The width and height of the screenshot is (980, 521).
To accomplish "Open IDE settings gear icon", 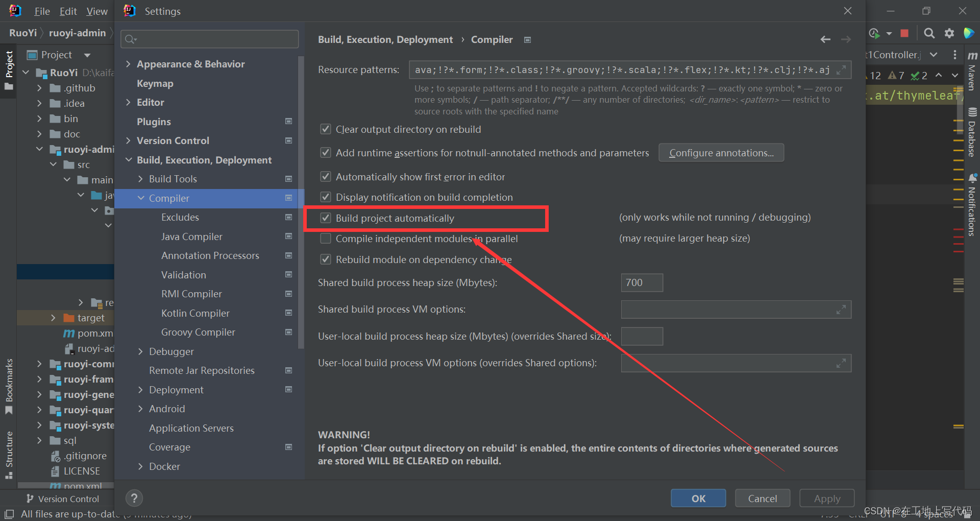I will 949,33.
